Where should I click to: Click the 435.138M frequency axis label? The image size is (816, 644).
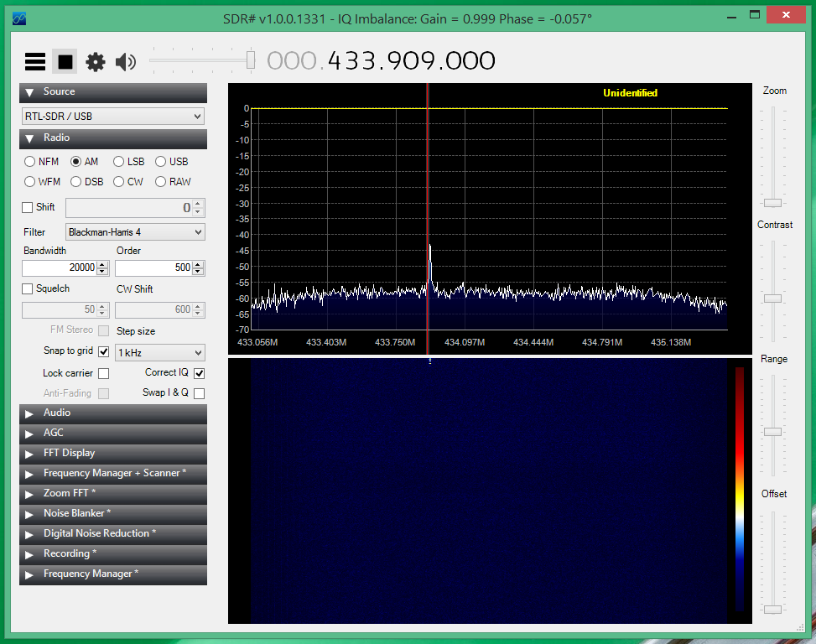pyautogui.click(x=671, y=342)
